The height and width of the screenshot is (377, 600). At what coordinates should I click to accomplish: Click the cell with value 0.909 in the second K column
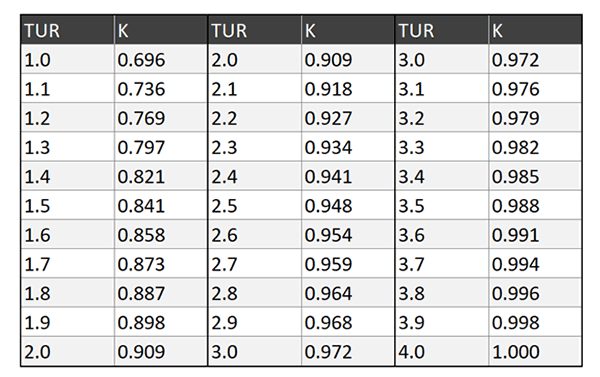(348, 59)
